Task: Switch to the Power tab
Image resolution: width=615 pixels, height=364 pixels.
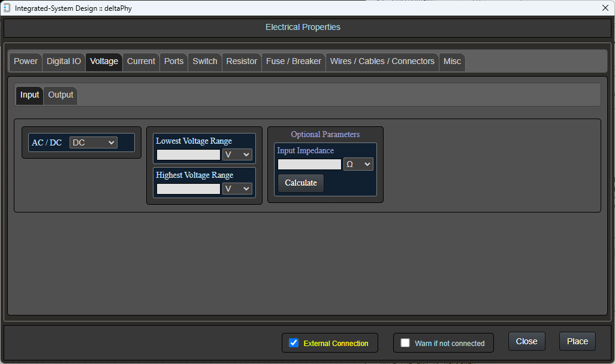Action: [26, 62]
